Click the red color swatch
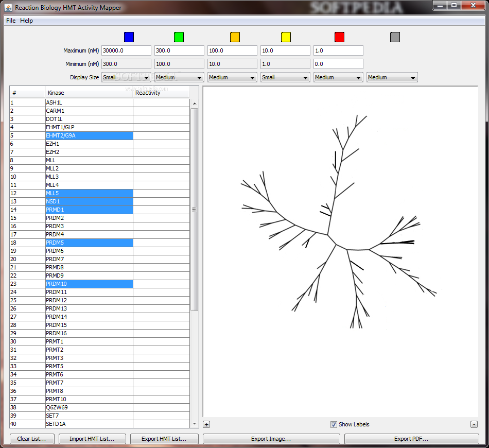The height and width of the screenshot is (448, 489). 339,37
